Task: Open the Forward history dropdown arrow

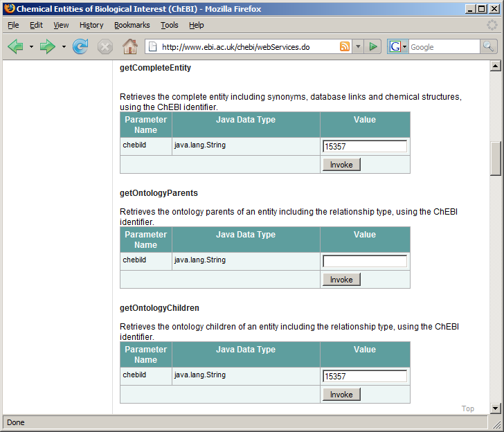Action: pyautogui.click(x=64, y=46)
